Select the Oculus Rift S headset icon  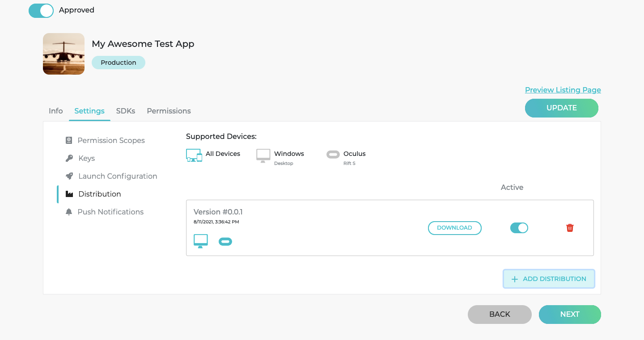pyautogui.click(x=333, y=155)
